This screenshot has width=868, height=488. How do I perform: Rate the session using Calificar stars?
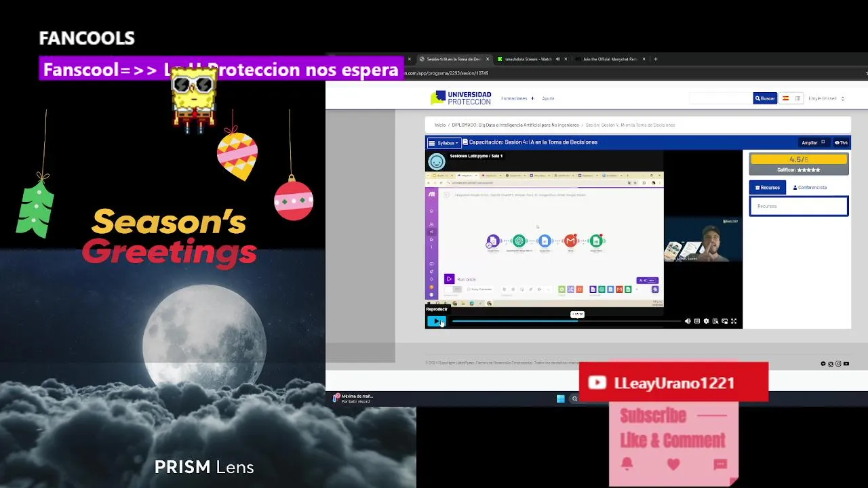coord(808,169)
